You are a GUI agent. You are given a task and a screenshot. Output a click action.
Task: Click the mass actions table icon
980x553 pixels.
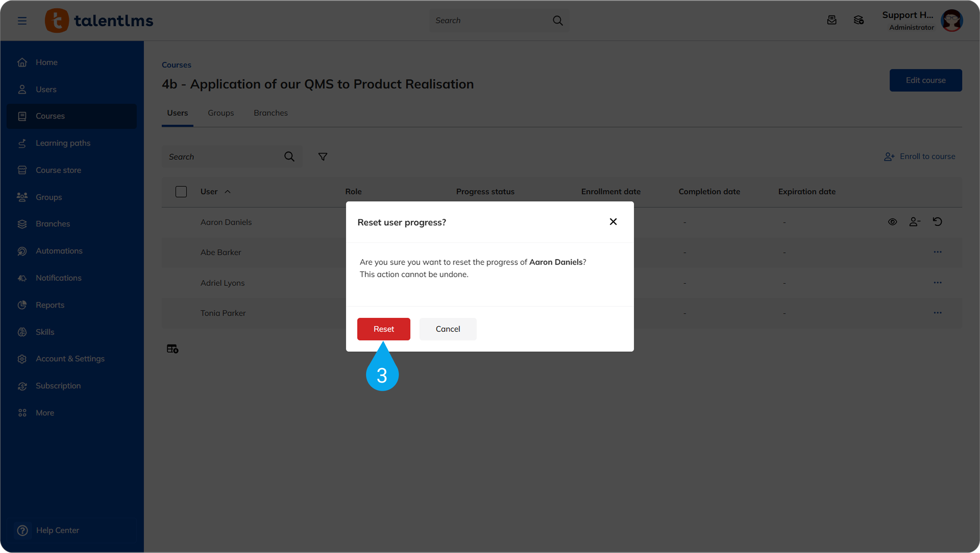172,349
